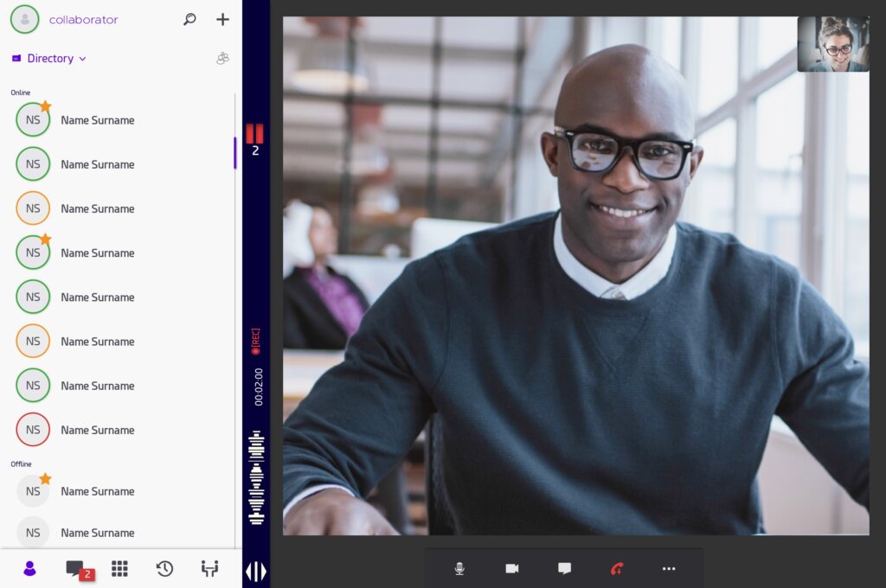Click the collaborator profile name
Viewport: 886px width, 588px height.
pos(83,19)
